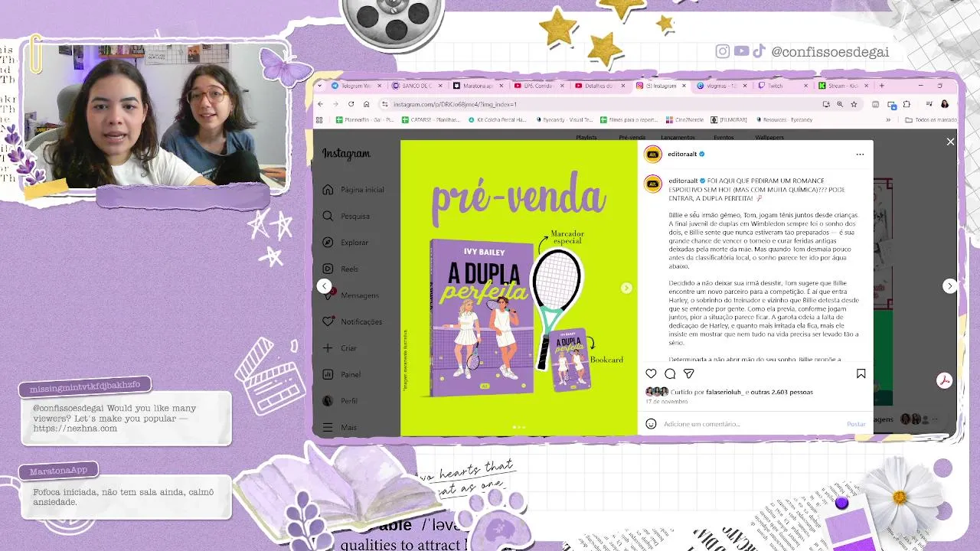This screenshot has height=551, width=980.
Task: Bookmark page with star icon
Action: coord(854,104)
